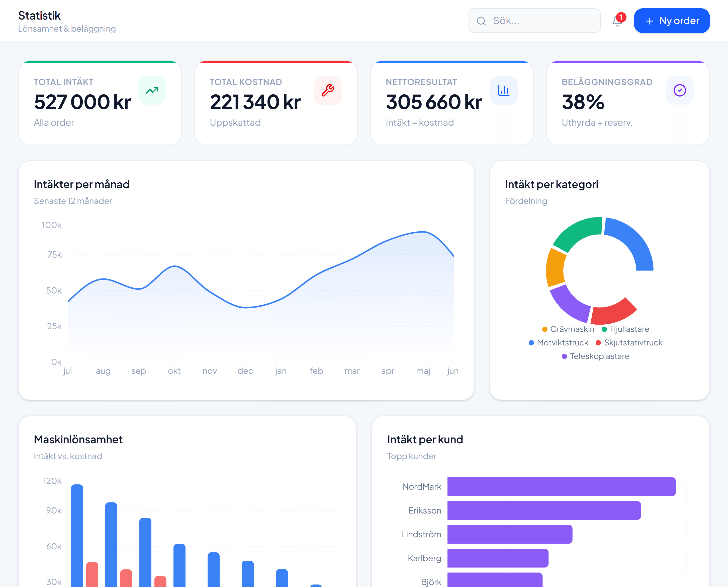
Task: Click the trending-up icon on Total Intäkt card
Action: (x=152, y=90)
